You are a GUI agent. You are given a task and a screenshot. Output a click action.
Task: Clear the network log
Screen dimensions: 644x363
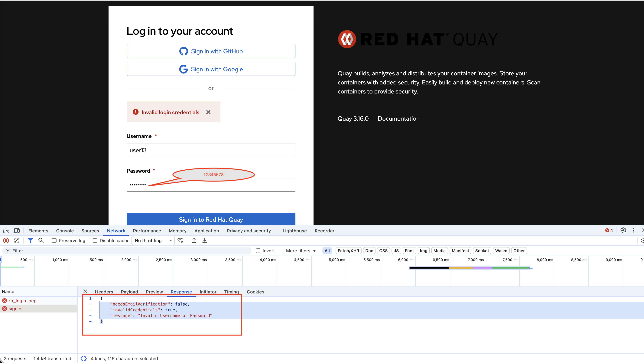tap(17, 240)
